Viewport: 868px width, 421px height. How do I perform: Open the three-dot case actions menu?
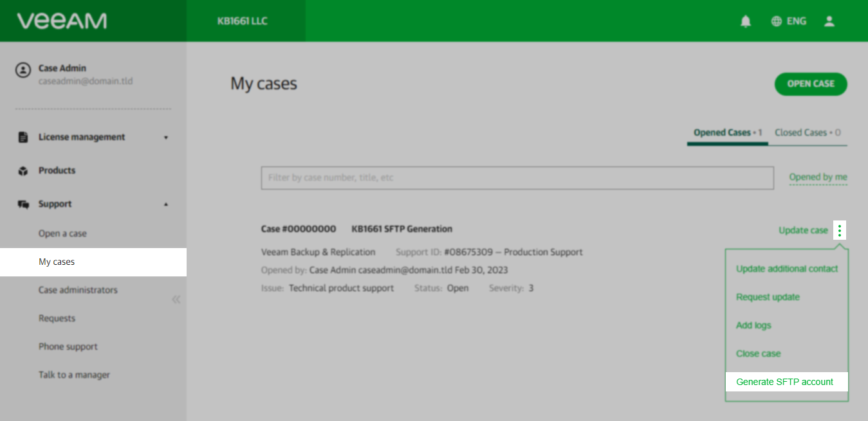click(840, 230)
